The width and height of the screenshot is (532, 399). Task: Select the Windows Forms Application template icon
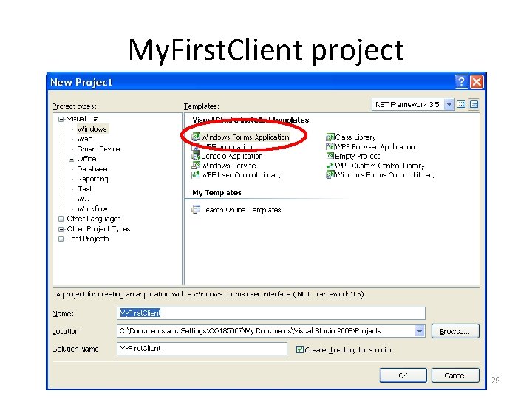pos(196,137)
